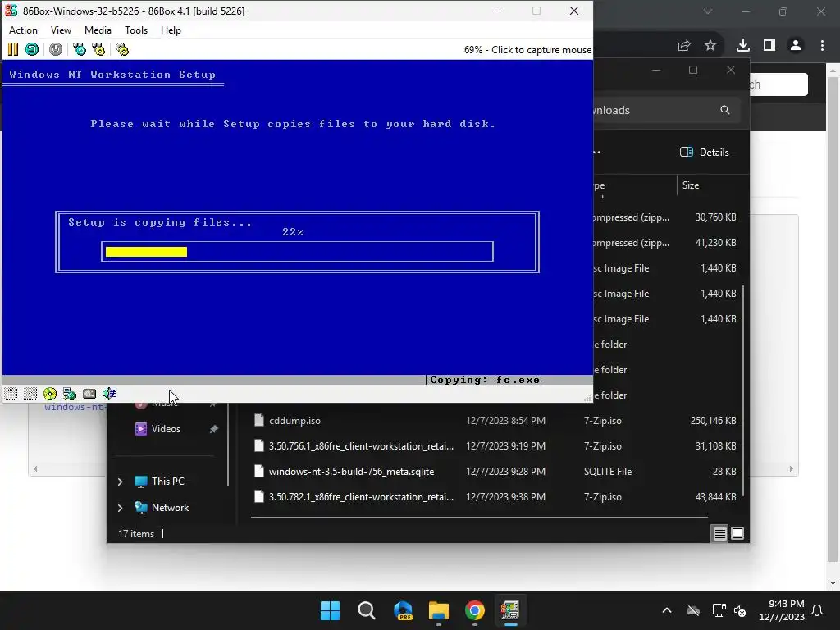
Task: Click the gray card icon in 86Box status bar
Action: [x=89, y=395]
